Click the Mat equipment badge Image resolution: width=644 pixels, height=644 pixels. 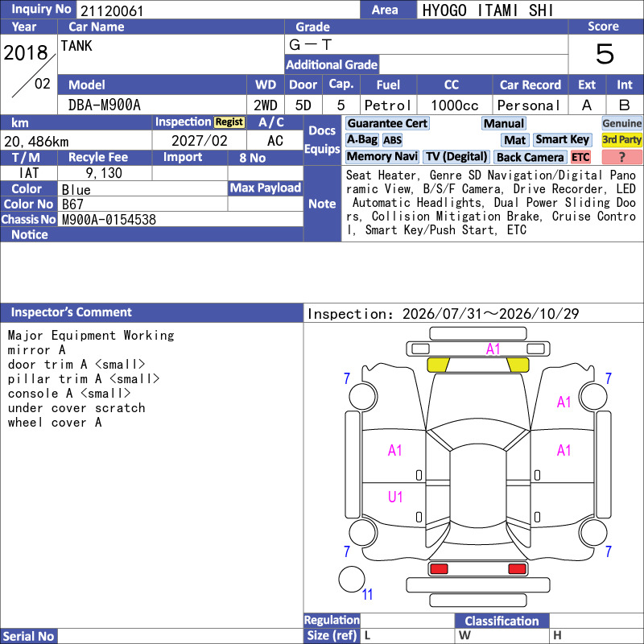pos(514,140)
